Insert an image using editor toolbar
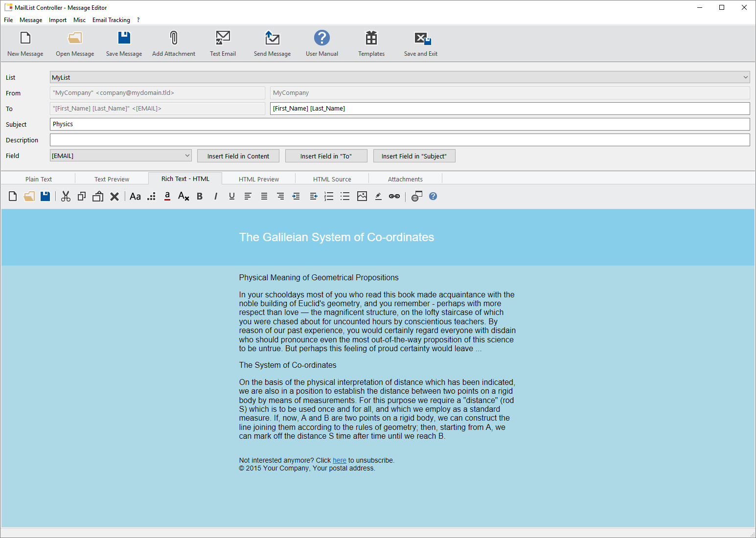This screenshot has width=756, height=538. (362, 196)
